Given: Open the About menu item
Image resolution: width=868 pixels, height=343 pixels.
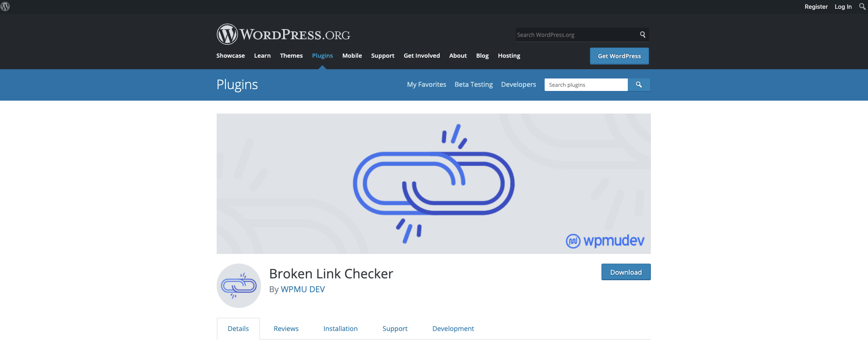Looking at the screenshot, I should (x=458, y=55).
